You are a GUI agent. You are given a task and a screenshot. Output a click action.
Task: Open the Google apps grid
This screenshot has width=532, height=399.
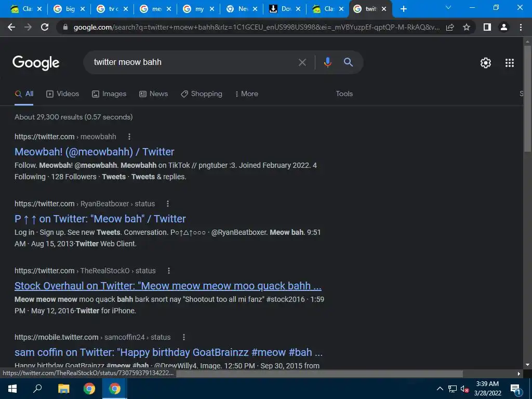(510, 63)
